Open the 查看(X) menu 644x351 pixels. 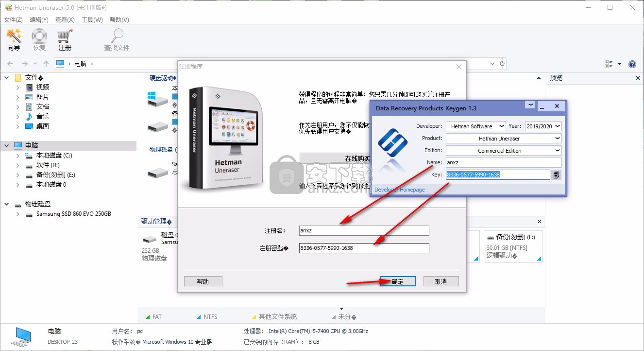tap(65, 19)
